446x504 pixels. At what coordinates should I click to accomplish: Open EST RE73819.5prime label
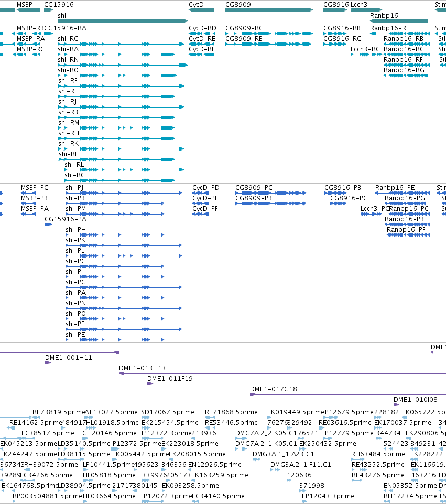(59, 412)
